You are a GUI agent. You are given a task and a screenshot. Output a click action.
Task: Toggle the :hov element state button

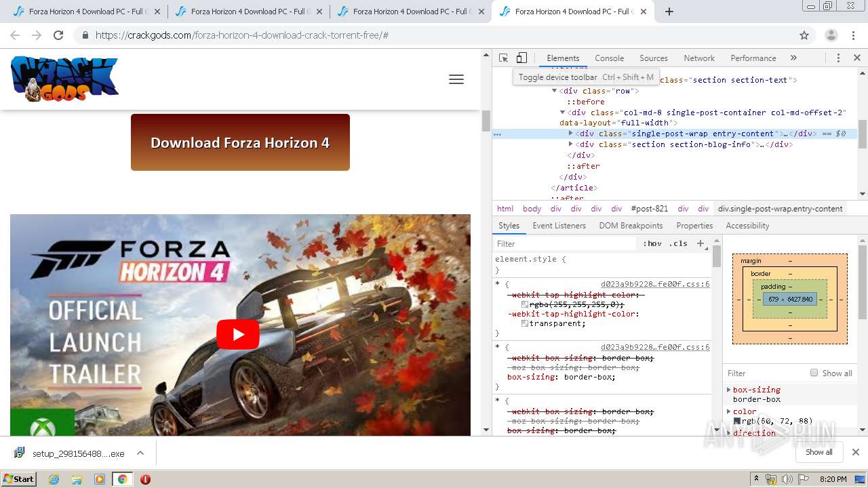[x=652, y=243]
